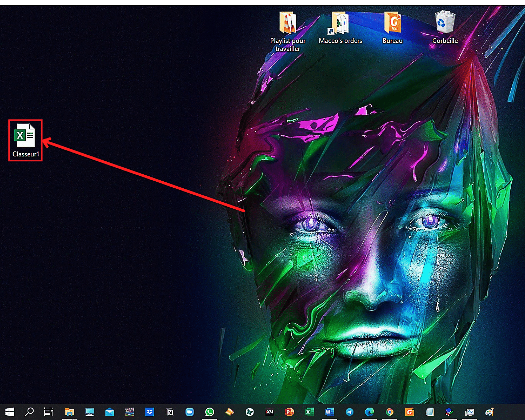Launch Dropbox from the taskbar
Image resolution: width=525 pixels, height=420 pixels.
[x=150, y=412]
